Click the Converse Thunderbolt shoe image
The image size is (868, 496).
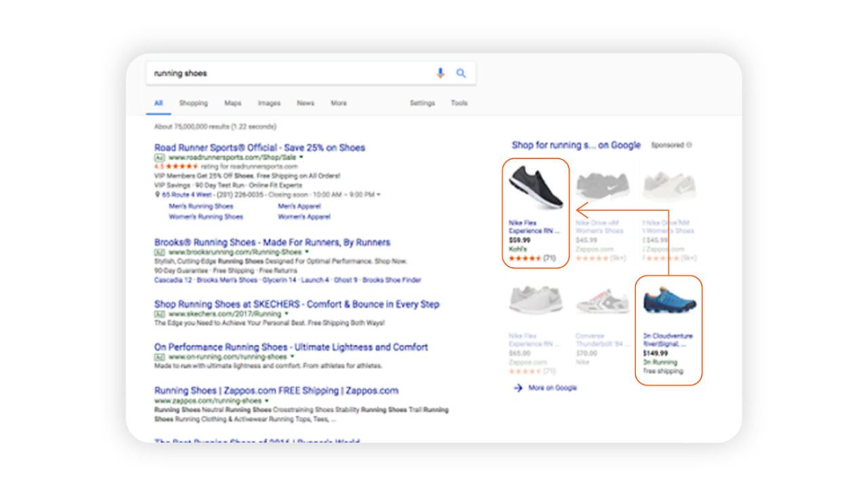click(x=603, y=301)
